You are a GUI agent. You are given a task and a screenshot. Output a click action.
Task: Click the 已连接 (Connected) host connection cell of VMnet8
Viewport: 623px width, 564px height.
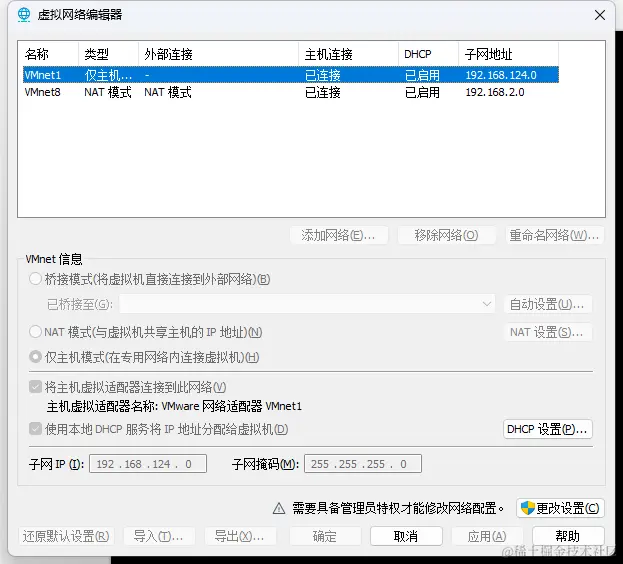[x=323, y=92]
